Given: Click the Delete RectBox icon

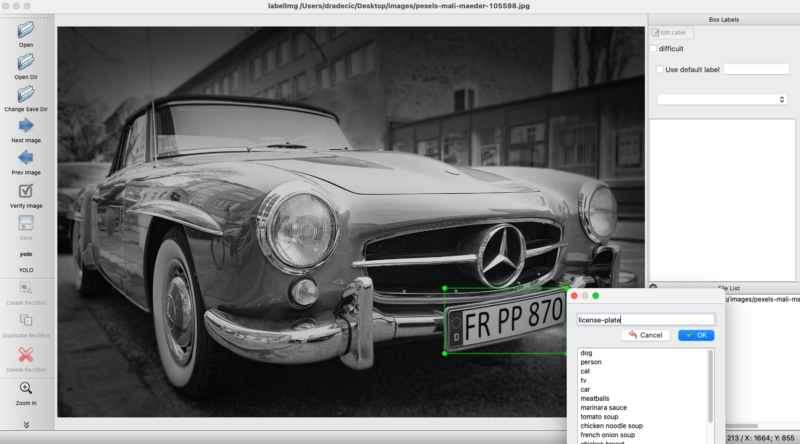Looking at the screenshot, I should coord(26,354).
